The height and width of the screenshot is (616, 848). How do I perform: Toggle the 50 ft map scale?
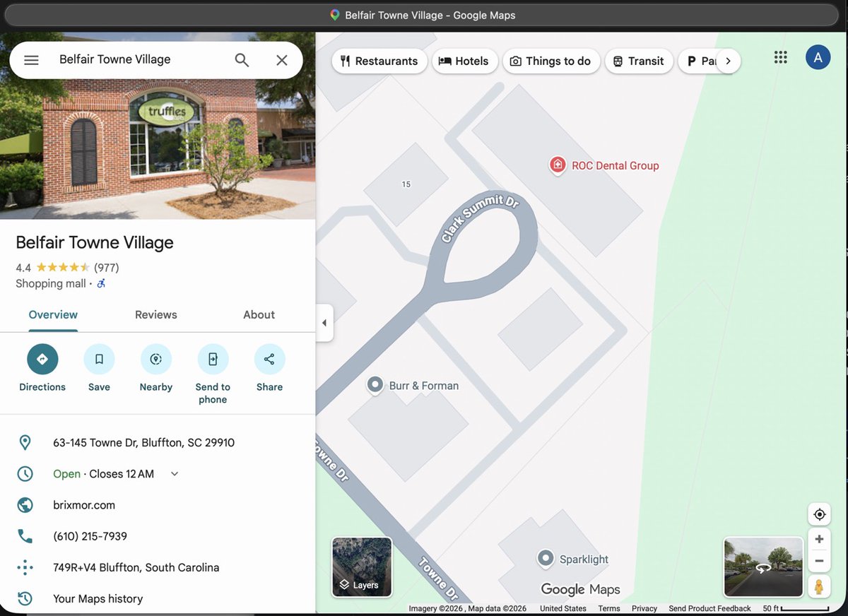click(x=796, y=608)
